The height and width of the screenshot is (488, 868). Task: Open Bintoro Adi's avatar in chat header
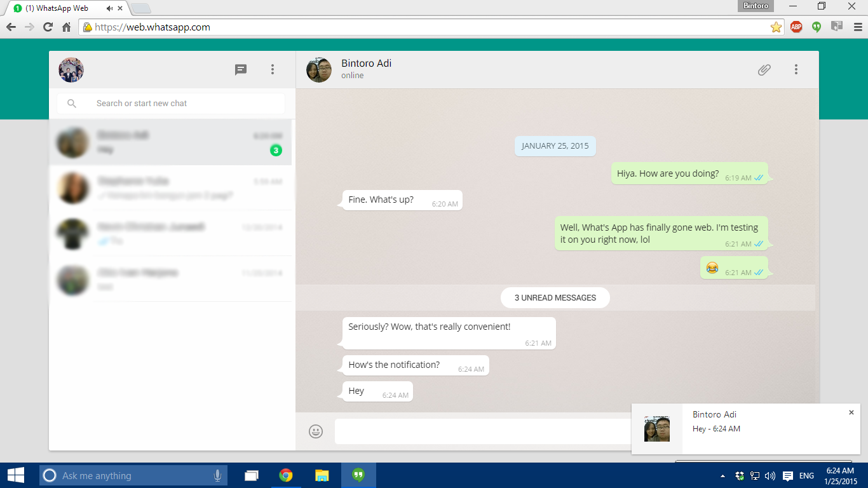(319, 70)
